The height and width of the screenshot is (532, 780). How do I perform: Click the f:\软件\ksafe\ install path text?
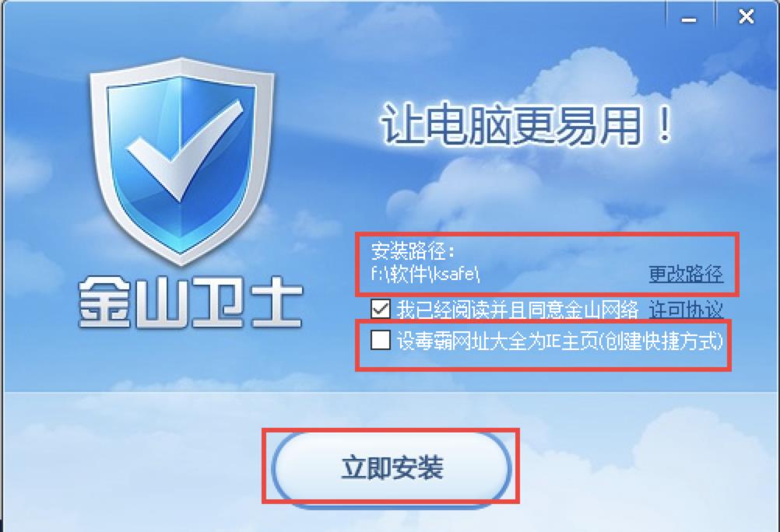[425, 274]
